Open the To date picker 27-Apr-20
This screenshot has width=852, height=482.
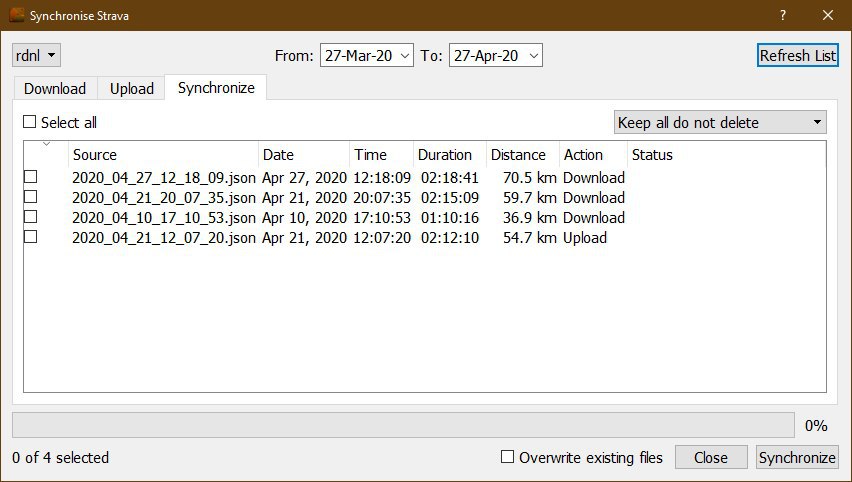click(x=496, y=55)
